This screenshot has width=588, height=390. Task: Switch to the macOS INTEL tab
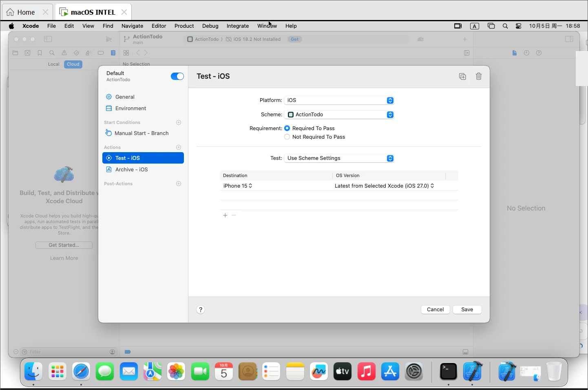point(93,12)
